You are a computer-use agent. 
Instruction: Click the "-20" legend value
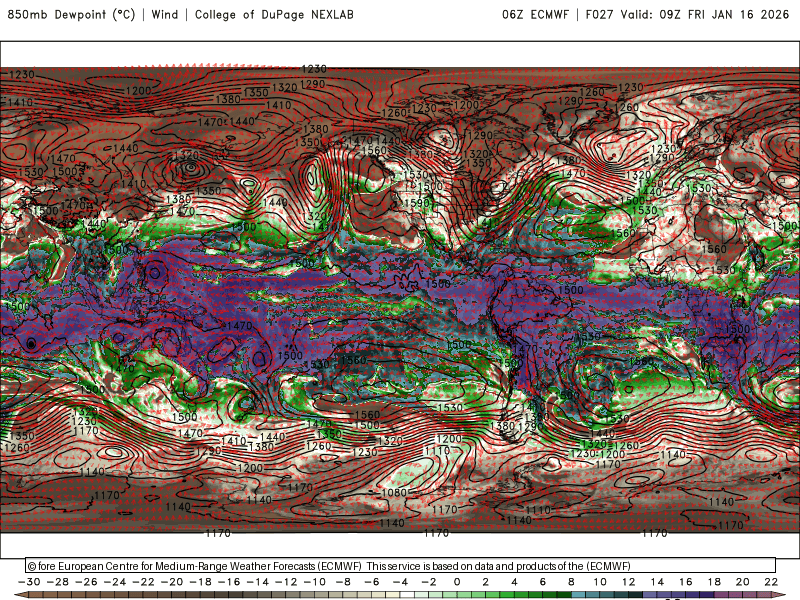(x=172, y=582)
